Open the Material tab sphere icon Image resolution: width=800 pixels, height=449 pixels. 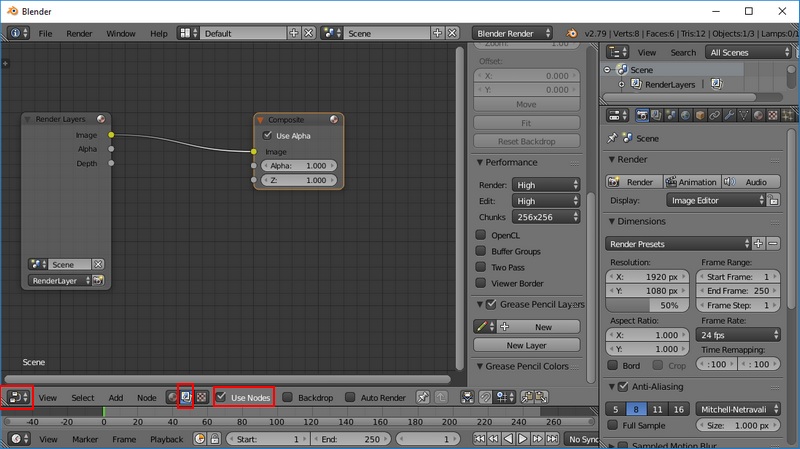(759, 116)
